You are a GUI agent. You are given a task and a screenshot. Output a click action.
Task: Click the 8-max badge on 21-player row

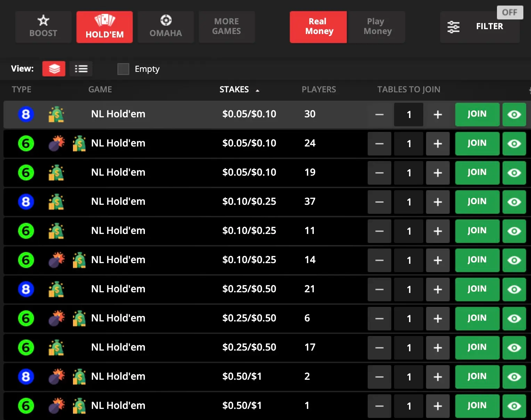pyautogui.click(x=26, y=289)
